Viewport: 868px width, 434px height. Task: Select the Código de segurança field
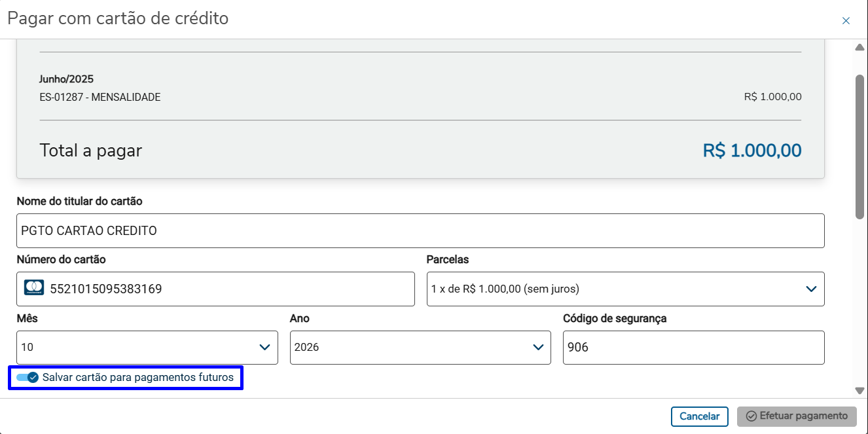tap(693, 348)
